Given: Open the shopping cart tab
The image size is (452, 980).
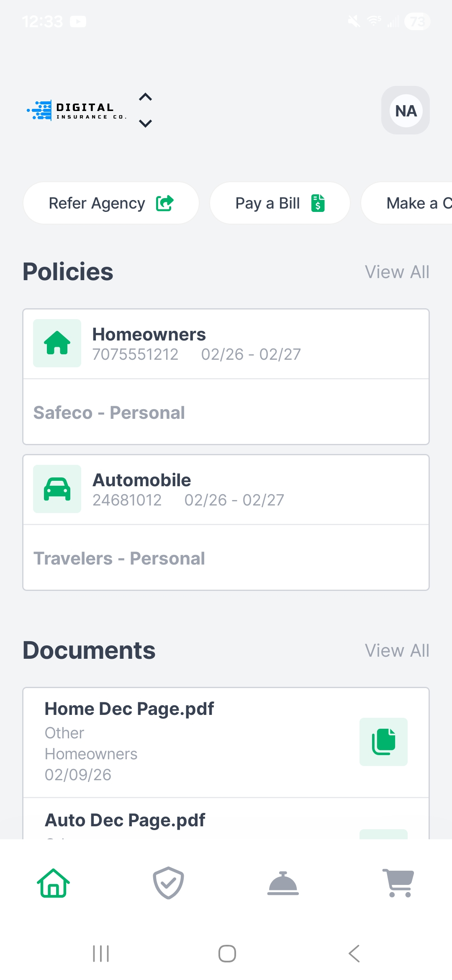Looking at the screenshot, I should [x=398, y=883].
